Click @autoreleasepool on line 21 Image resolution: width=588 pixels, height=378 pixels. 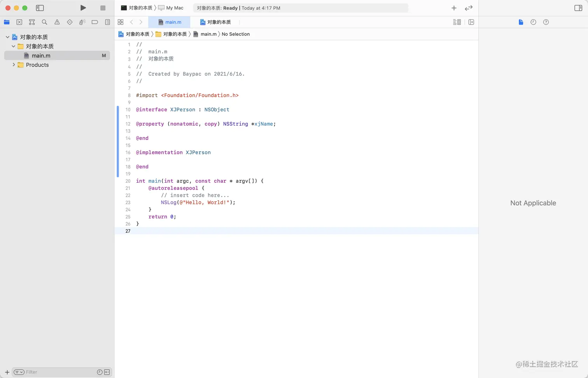pyautogui.click(x=173, y=188)
